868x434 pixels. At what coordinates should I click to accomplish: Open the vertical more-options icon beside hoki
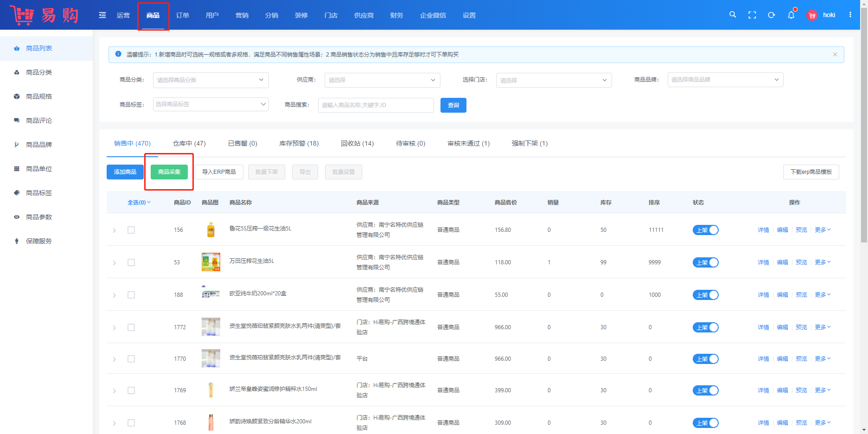point(850,15)
